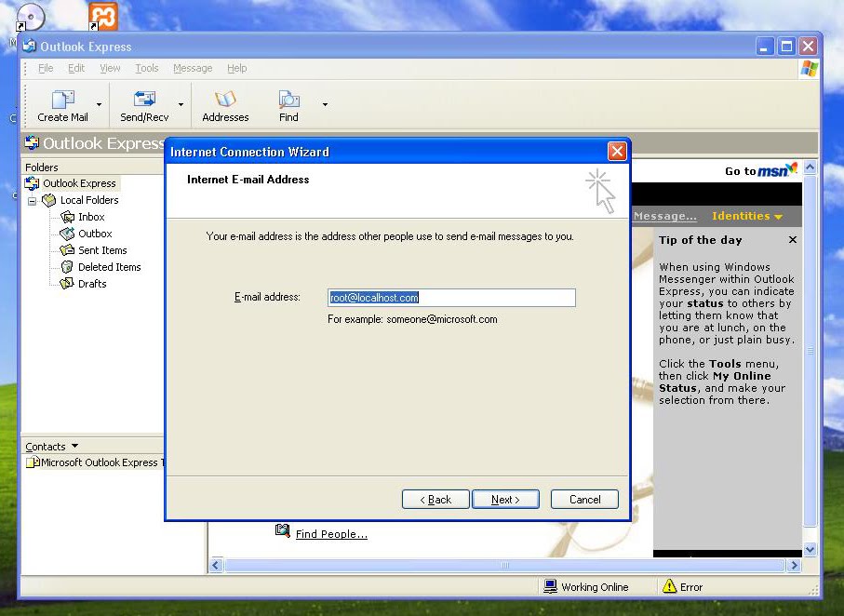Viewport: 844px width, 616px height.
Task: Click the Working Online status icon
Action: tap(550, 586)
